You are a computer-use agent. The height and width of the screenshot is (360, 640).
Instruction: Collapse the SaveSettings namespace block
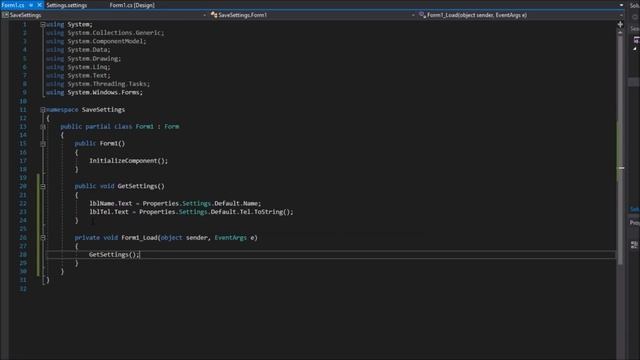pyautogui.click(x=43, y=110)
